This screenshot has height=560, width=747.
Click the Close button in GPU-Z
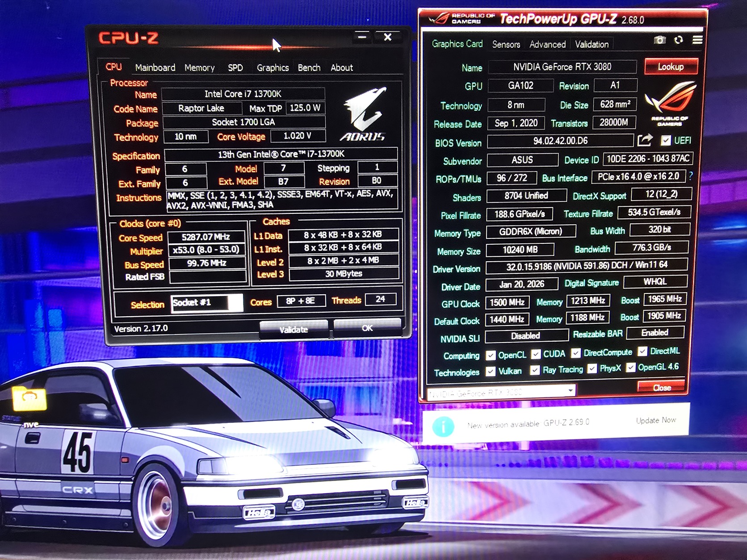(x=662, y=387)
